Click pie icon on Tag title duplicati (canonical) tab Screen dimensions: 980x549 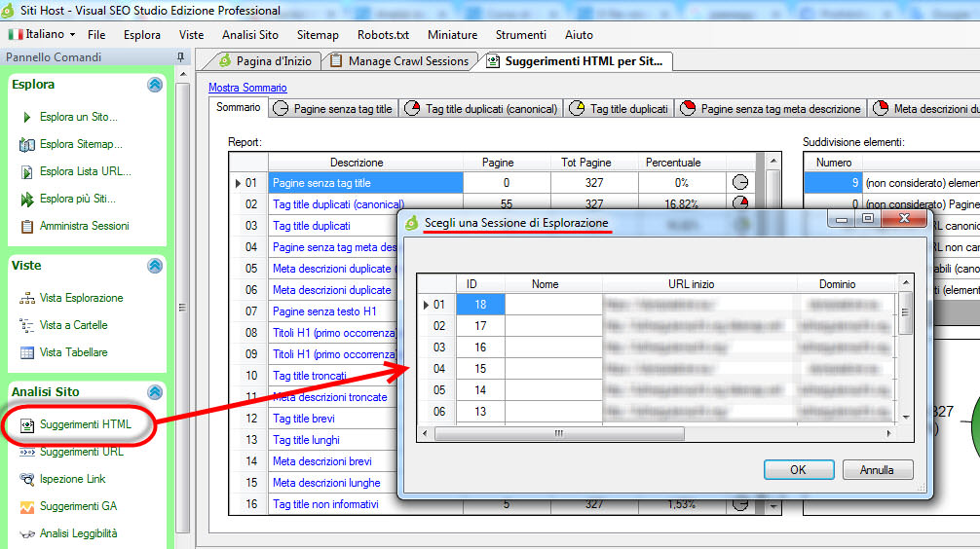[x=412, y=109]
